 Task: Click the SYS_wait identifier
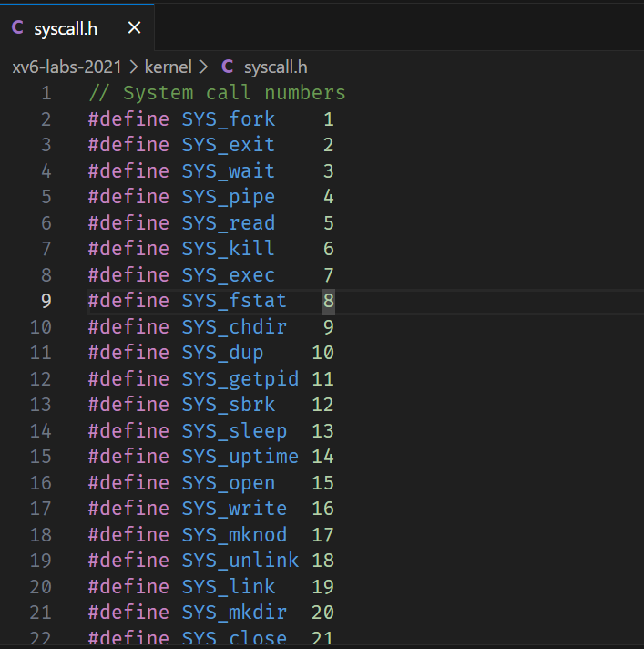[x=229, y=171]
